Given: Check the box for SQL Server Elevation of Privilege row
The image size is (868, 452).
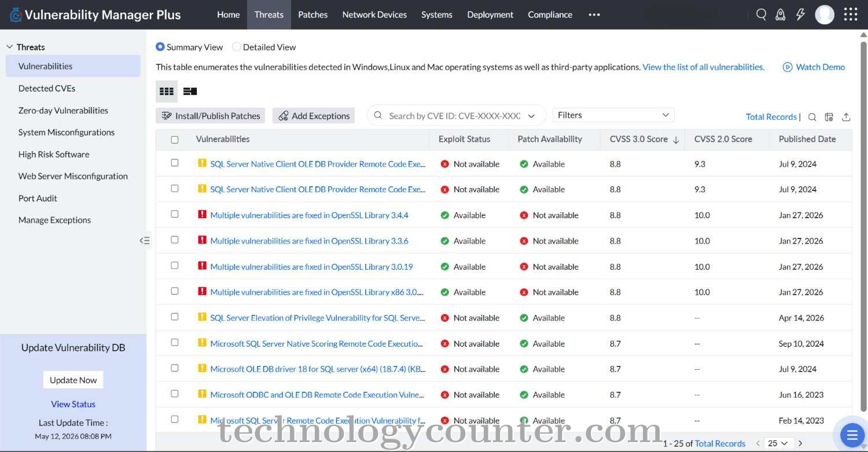Looking at the screenshot, I should click(175, 317).
